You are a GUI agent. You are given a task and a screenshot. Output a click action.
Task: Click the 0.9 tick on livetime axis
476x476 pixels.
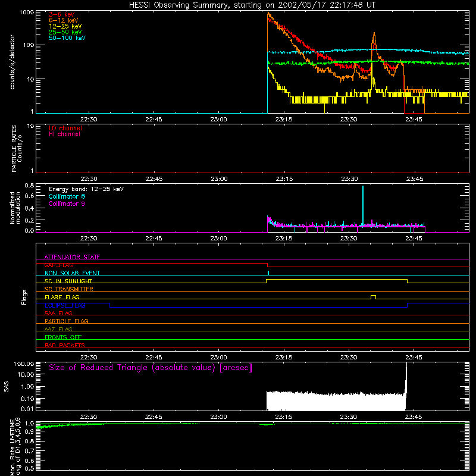click(x=29, y=432)
